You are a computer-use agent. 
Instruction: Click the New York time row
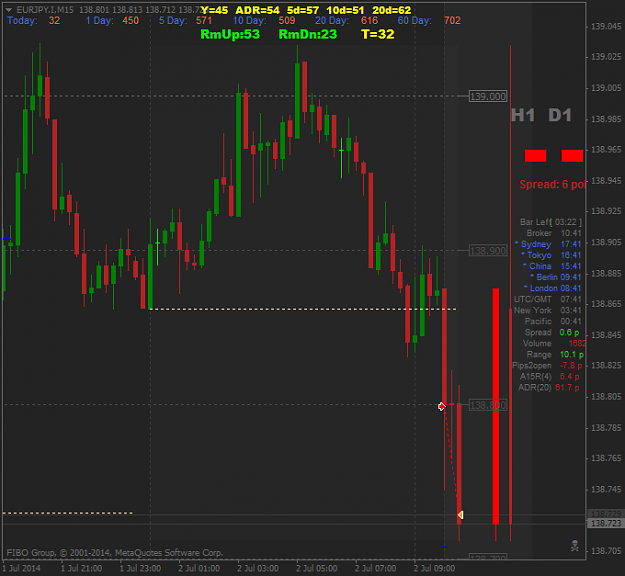click(548, 310)
